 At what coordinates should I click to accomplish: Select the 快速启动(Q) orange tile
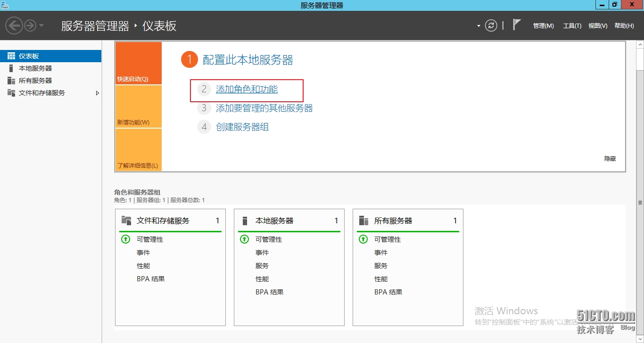pyautogui.click(x=138, y=63)
